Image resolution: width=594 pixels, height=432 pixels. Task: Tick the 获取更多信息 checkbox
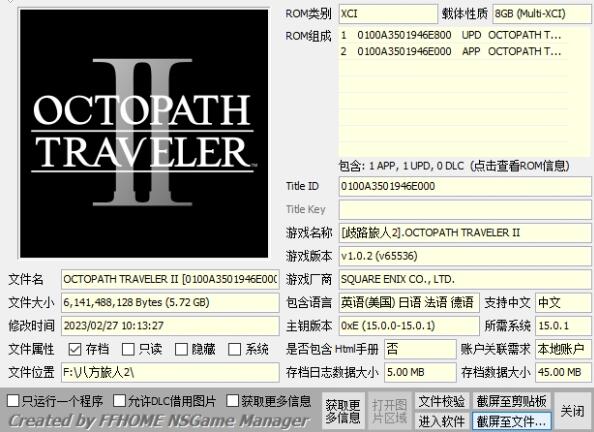point(232,401)
